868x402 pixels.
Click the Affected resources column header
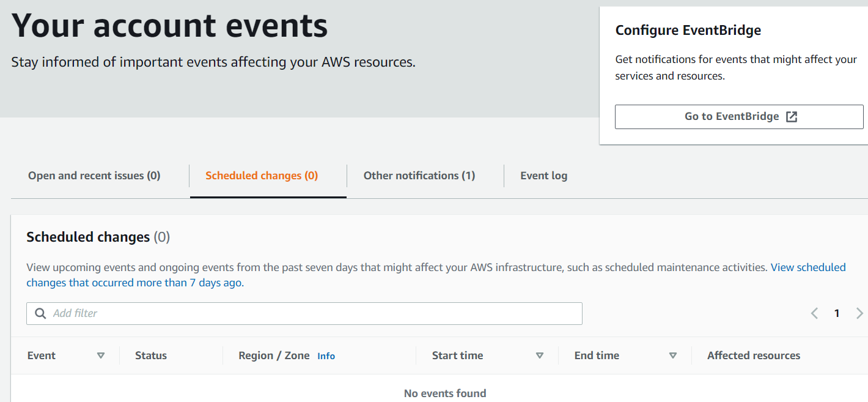point(753,355)
